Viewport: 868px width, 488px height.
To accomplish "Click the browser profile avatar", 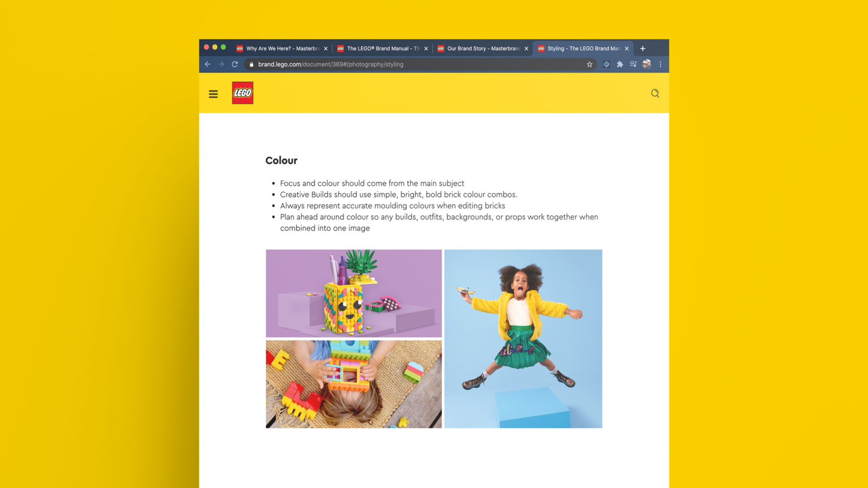I will pyautogui.click(x=647, y=64).
